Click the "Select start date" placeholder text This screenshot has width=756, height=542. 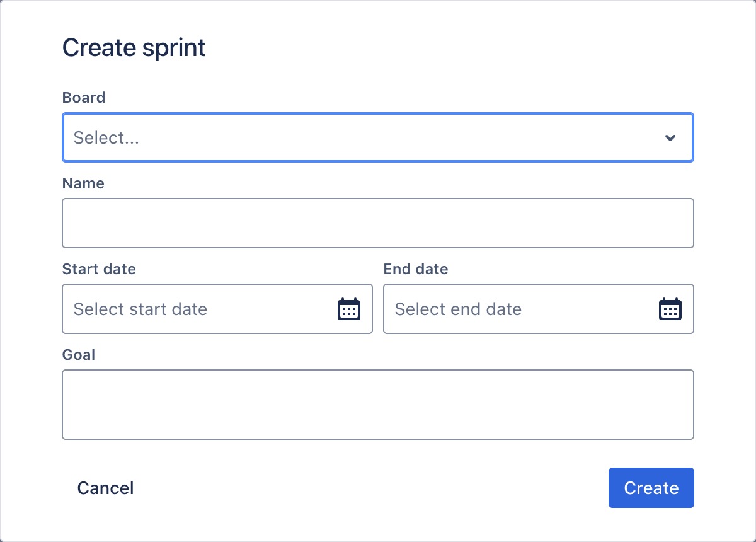[140, 309]
